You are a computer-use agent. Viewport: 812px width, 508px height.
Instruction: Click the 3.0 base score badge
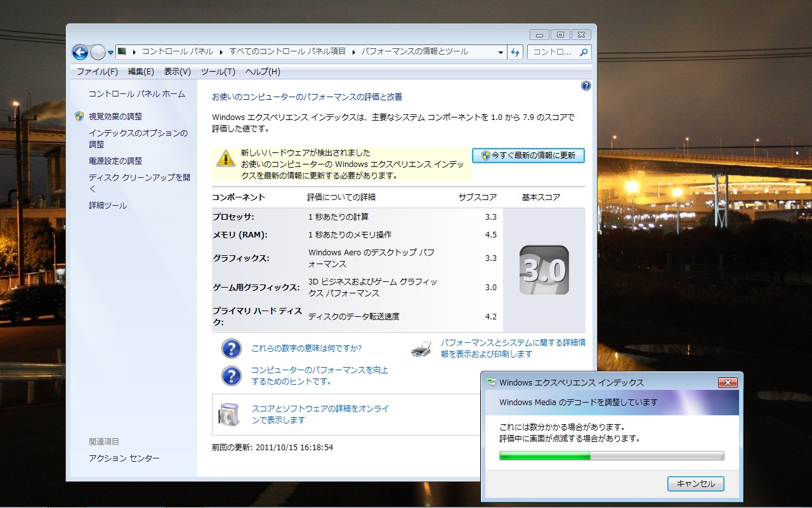[544, 270]
